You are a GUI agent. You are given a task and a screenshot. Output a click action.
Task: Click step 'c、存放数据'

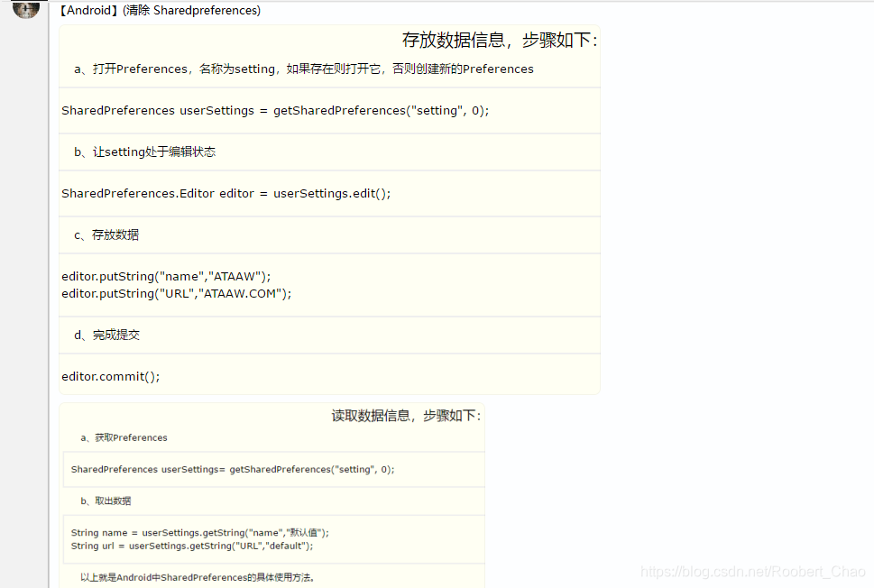pyautogui.click(x=106, y=234)
